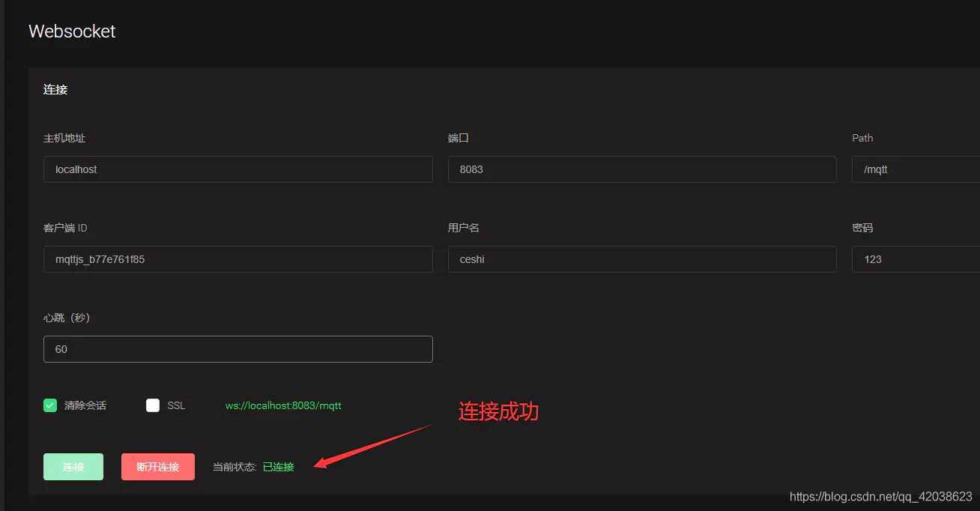Viewport: 980px width, 511px height.
Task: Focus the port field showing 8083
Action: coord(641,169)
